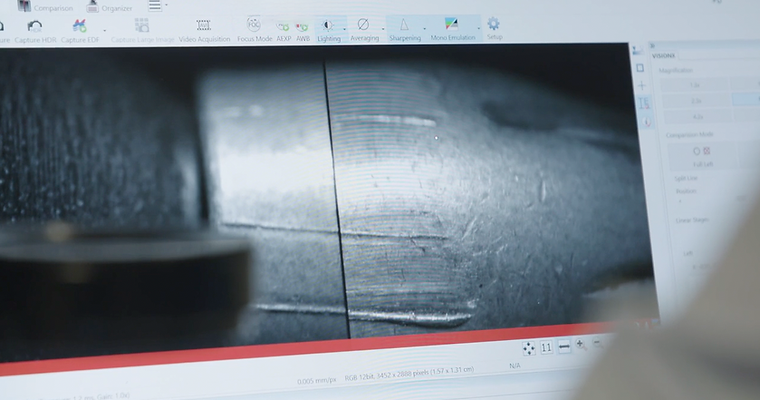Select 4.0x magnification
Screen dimensions: 760x400
pos(698,117)
